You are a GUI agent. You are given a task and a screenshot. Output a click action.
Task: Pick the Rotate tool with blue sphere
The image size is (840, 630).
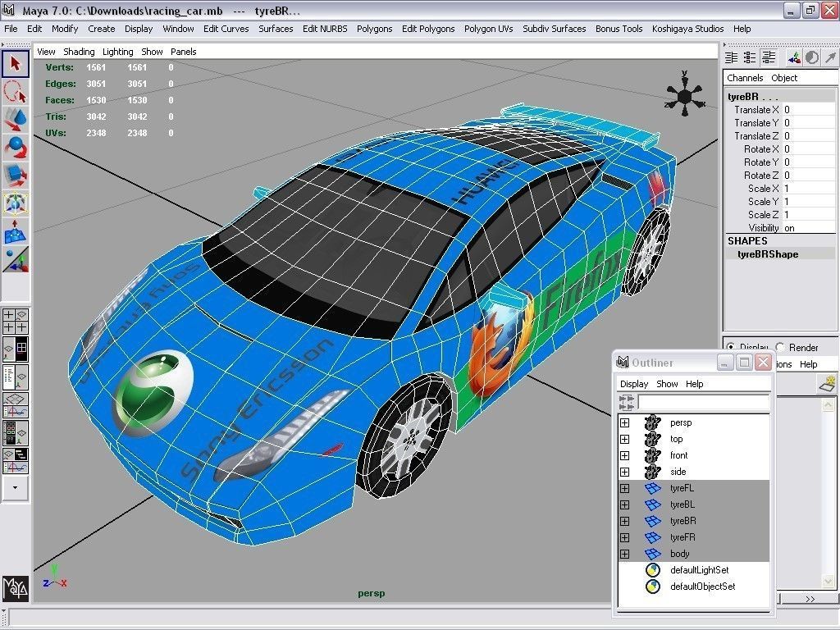(x=16, y=148)
